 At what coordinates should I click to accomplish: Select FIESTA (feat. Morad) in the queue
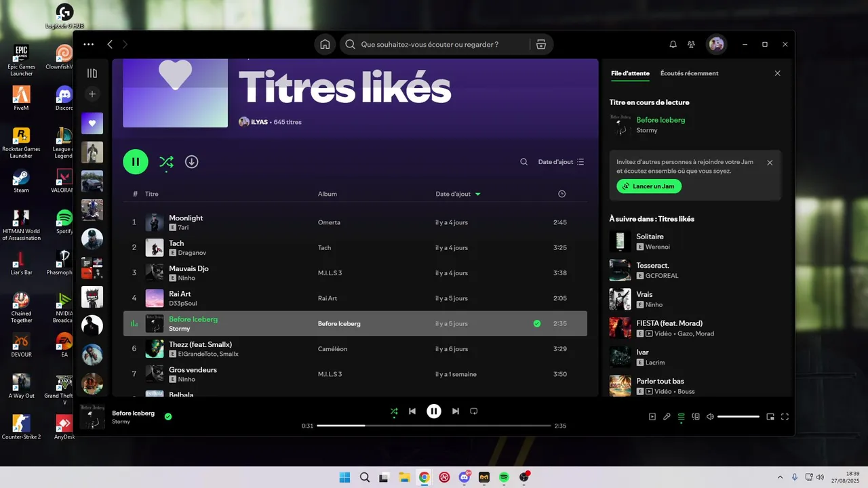point(695,328)
